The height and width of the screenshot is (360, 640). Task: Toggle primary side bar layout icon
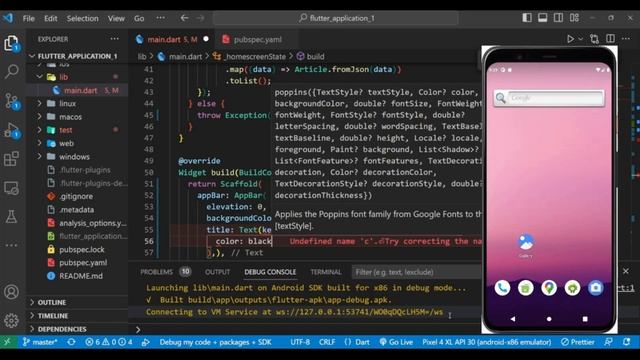(x=527, y=18)
